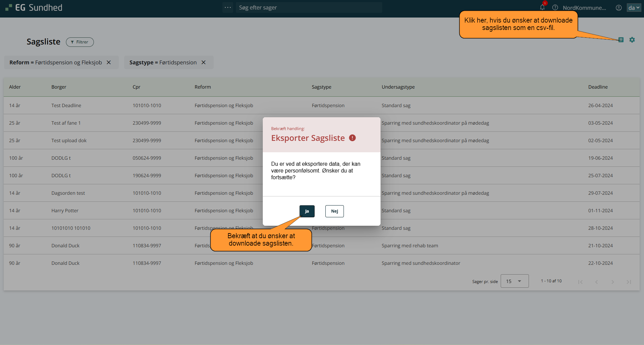Open the notifications bell
This screenshot has height=345, width=644.
point(542,7)
